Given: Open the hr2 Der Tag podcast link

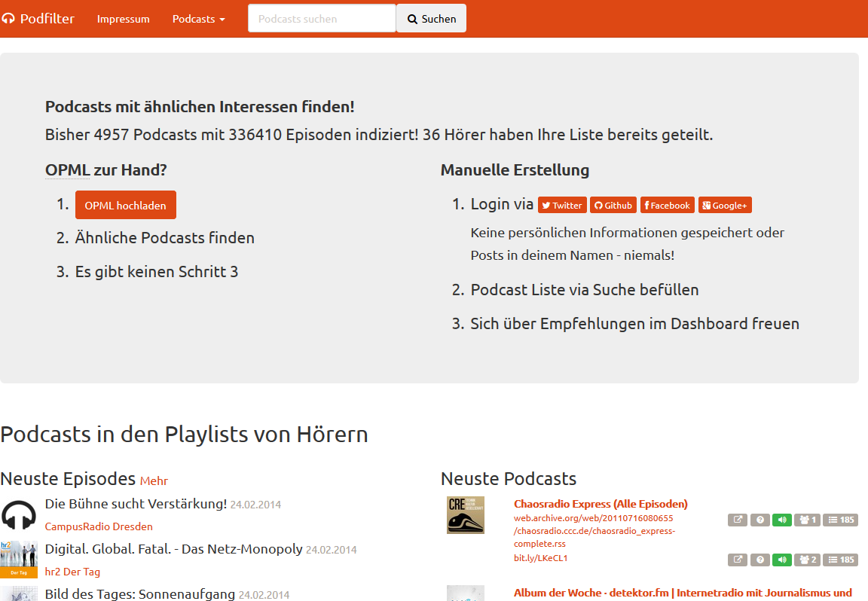Looking at the screenshot, I should (72, 572).
